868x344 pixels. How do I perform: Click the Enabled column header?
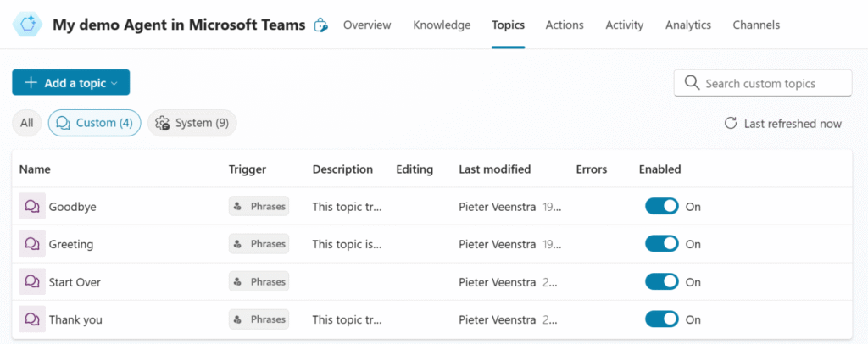(659, 169)
